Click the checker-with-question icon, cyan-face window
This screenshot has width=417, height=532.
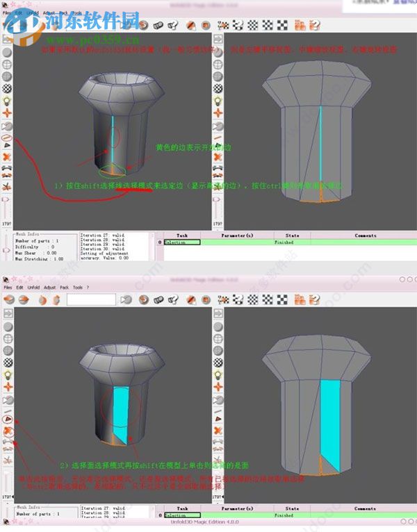coord(238,299)
